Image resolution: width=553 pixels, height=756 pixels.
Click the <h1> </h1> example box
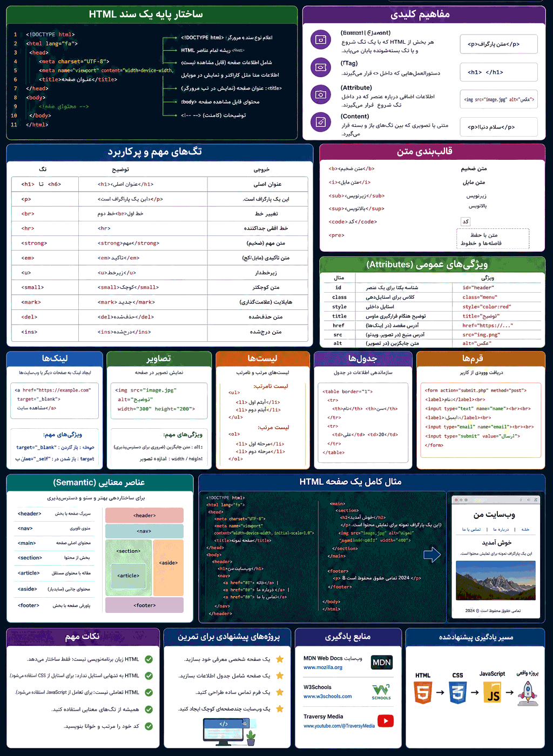point(498,72)
